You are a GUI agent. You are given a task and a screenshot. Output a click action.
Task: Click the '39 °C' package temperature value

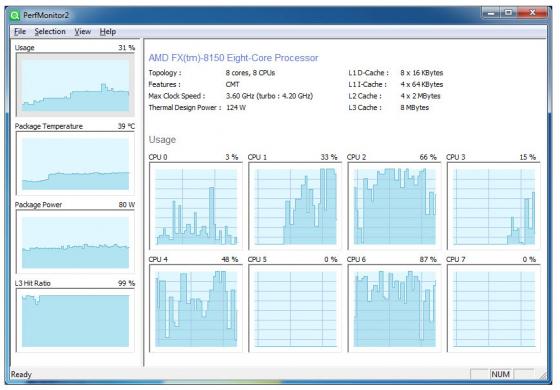[126, 126]
